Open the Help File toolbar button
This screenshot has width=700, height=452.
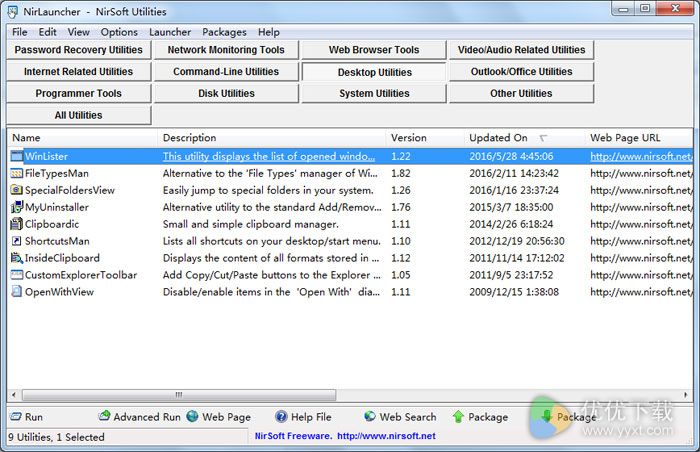[303, 417]
